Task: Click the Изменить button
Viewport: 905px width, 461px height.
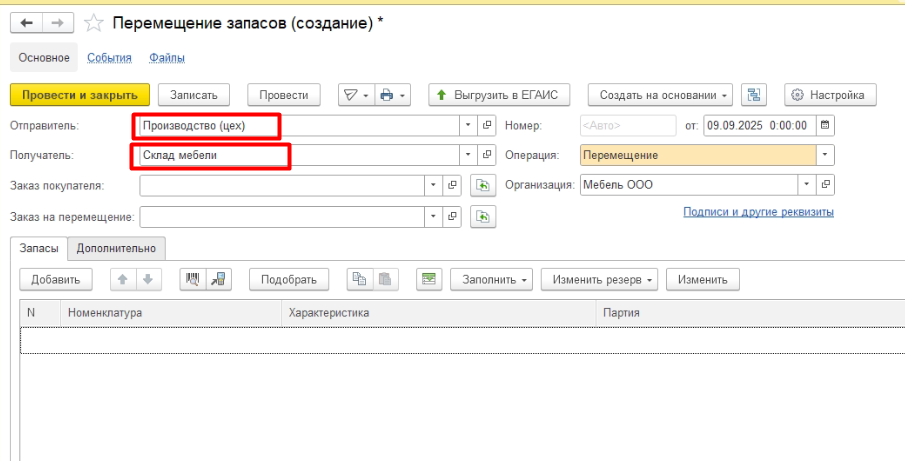Action: 702,279
